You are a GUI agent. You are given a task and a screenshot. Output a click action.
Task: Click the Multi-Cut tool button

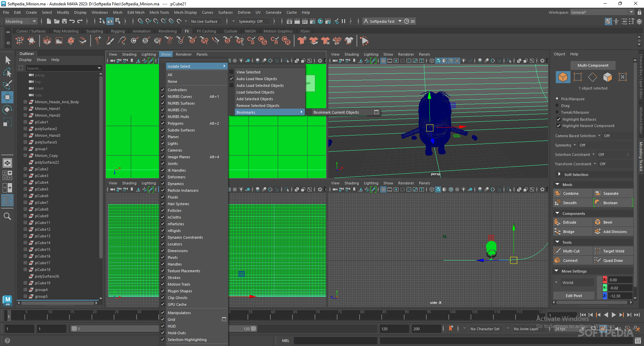[x=573, y=251]
